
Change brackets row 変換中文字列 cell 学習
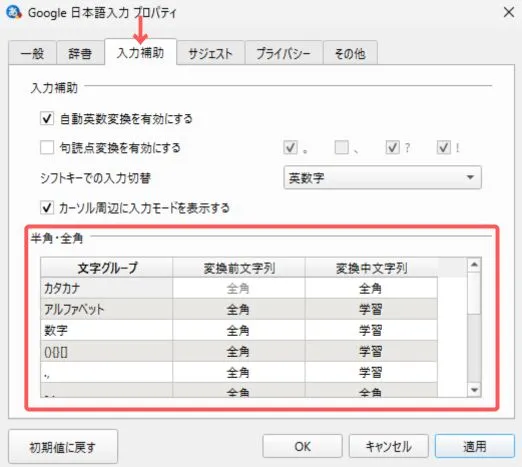(x=371, y=351)
